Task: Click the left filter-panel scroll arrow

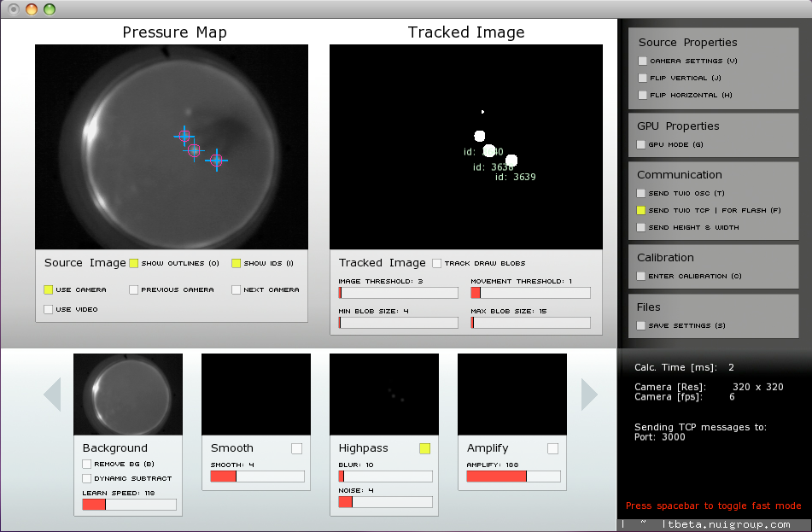Action: [x=52, y=395]
